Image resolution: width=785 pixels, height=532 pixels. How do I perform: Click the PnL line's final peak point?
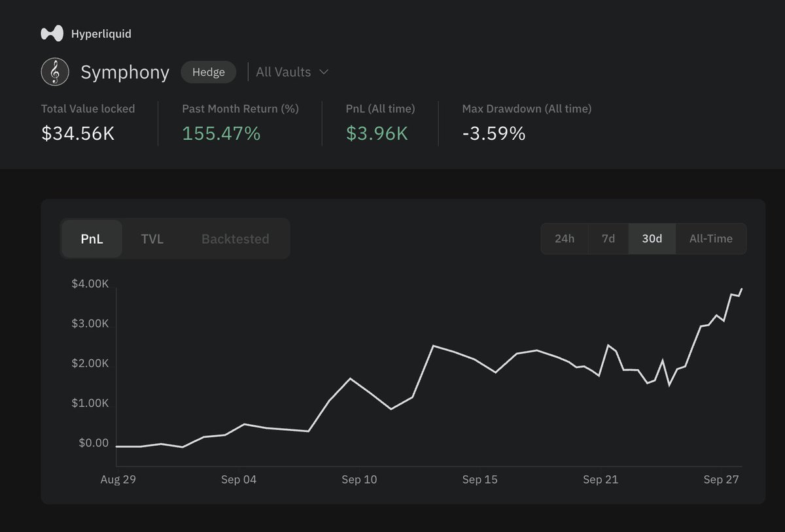click(x=741, y=289)
